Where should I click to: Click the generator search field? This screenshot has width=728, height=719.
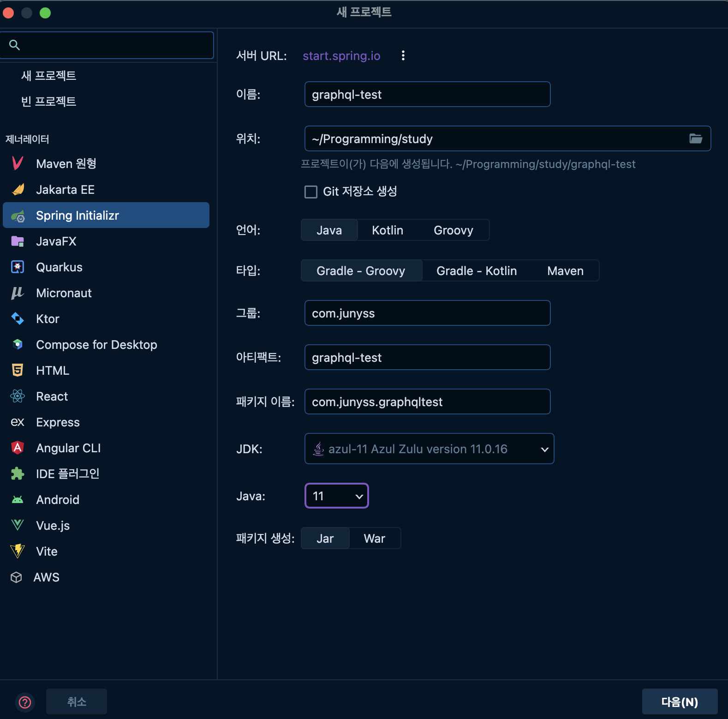pos(107,45)
